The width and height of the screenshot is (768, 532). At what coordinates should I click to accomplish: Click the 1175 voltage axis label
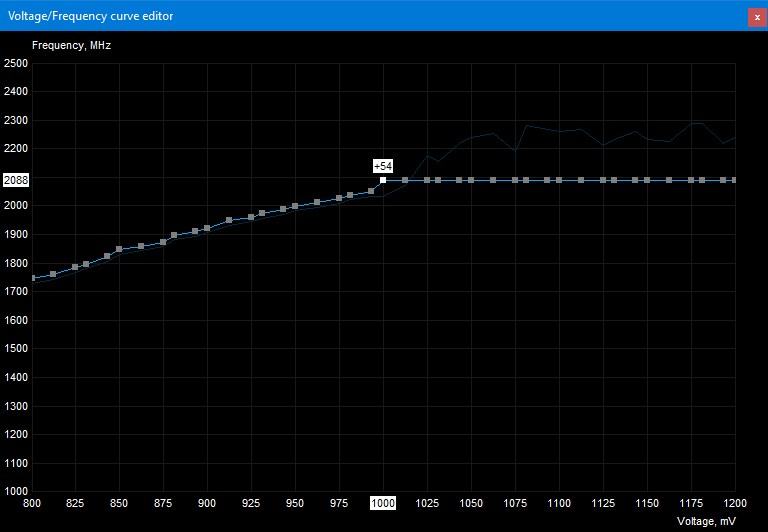tap(691, 503)
